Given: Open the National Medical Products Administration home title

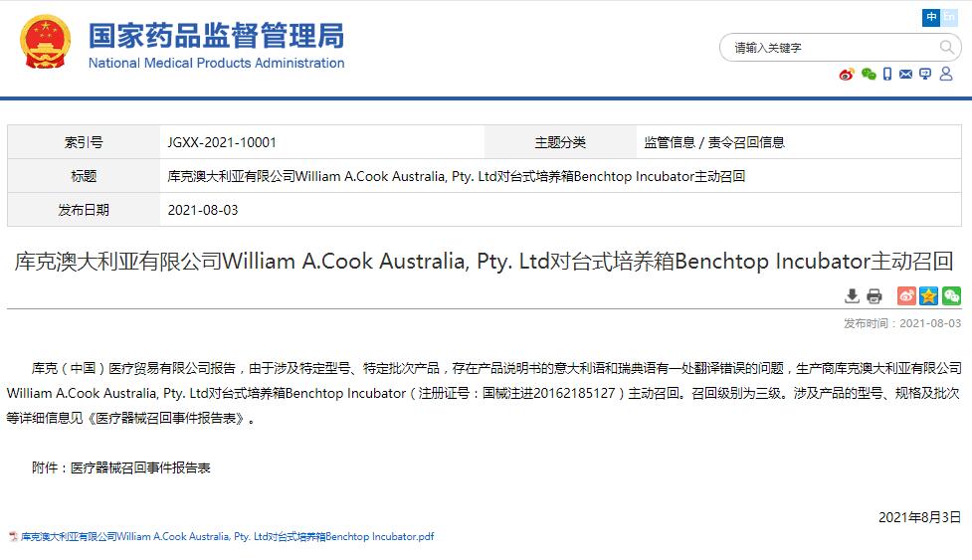Looking at the screenshot, I should coord(216,45).
